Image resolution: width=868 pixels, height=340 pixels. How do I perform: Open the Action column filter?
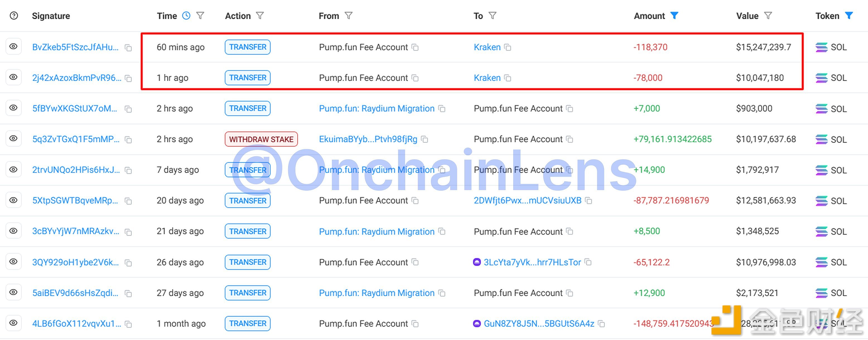[x=260, y=16]
